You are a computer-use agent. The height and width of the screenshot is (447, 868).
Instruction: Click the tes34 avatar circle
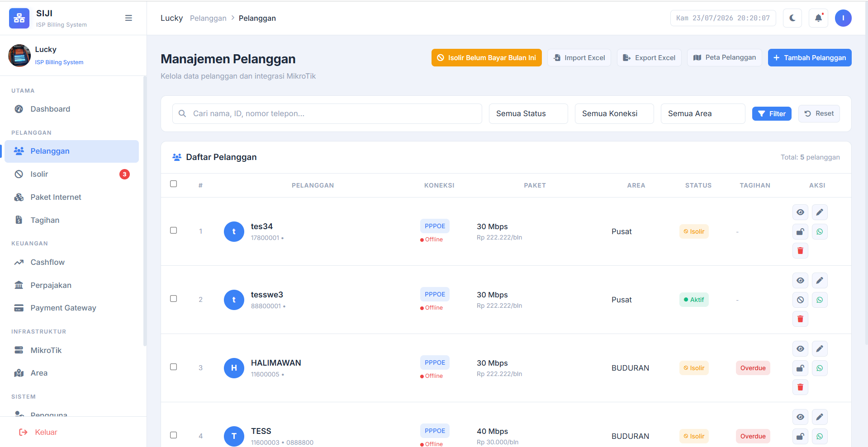234,231
